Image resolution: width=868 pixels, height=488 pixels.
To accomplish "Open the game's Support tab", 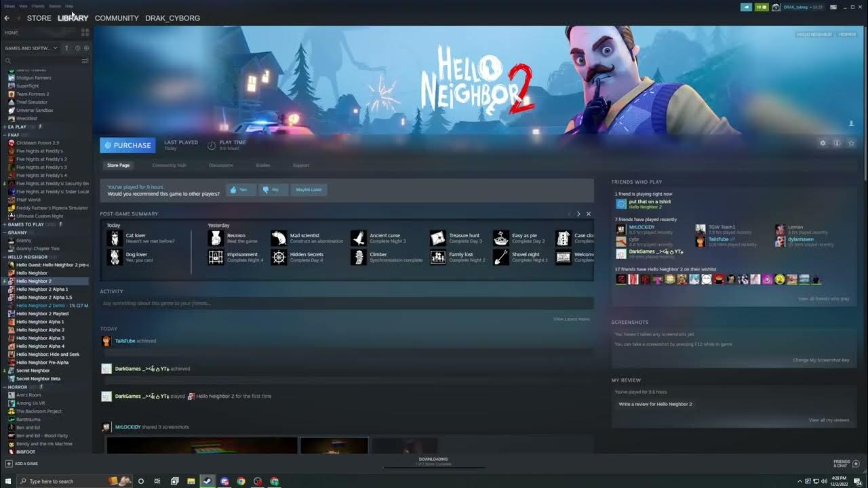I will [300, 165].
